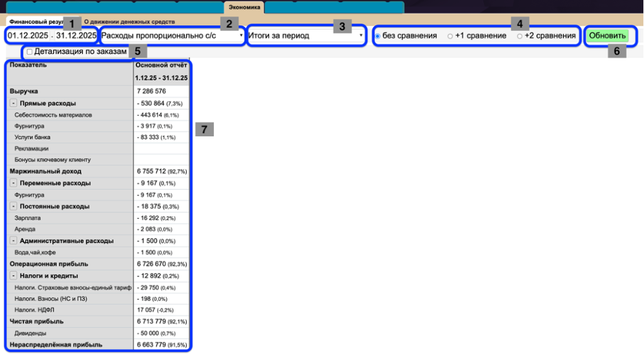Click the start date field 01.12.2025

28,36
